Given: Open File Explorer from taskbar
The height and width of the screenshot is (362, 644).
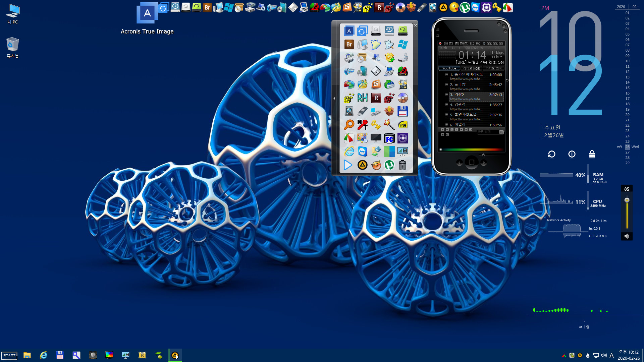Looking at the screenshot, I should 27,355.
